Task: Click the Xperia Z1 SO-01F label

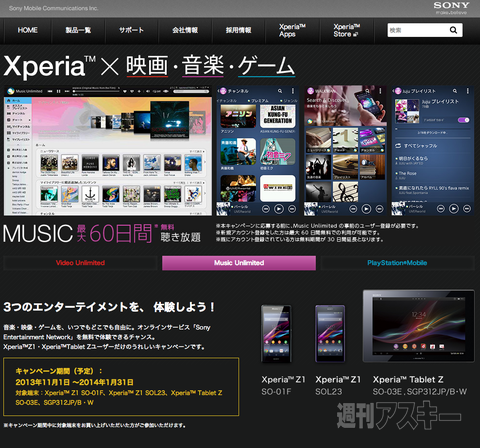Action: (283, 385)
